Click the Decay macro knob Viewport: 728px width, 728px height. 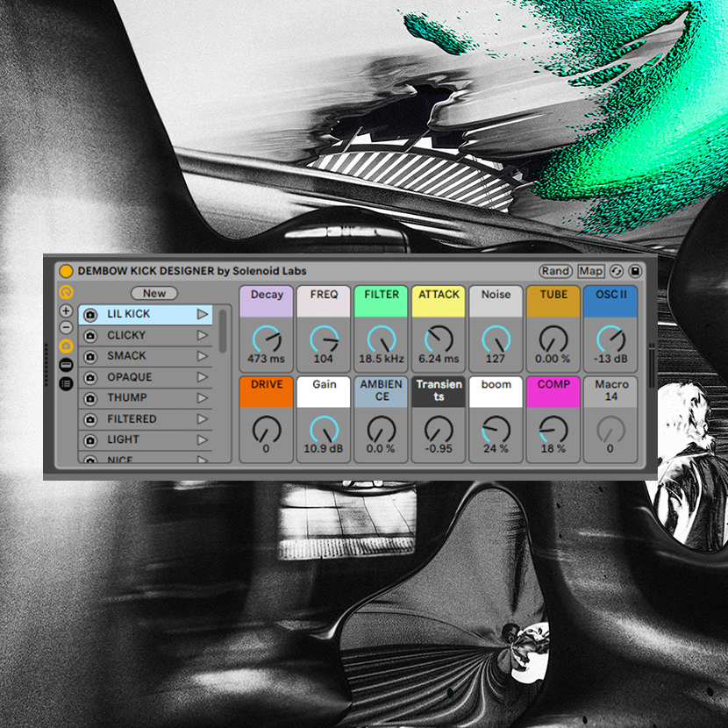click(267, 339)
